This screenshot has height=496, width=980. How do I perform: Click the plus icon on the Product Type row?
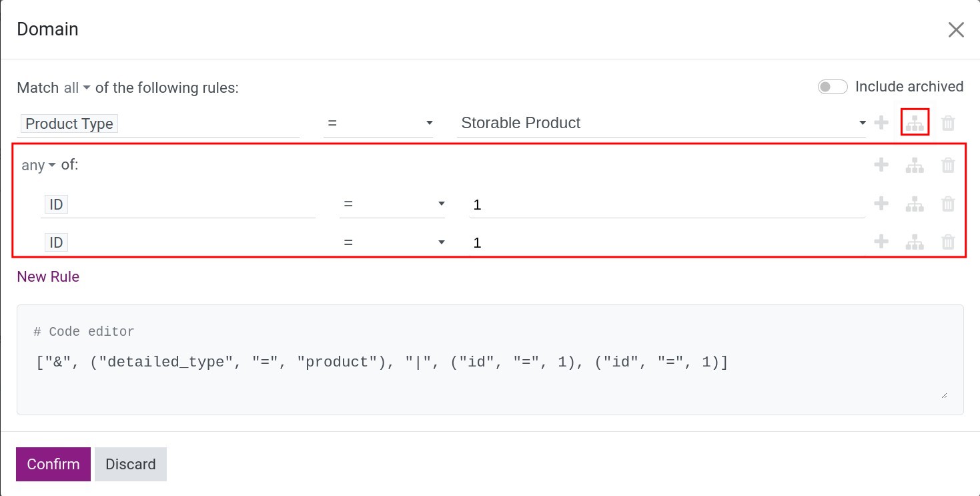click(x=881, y=123)
